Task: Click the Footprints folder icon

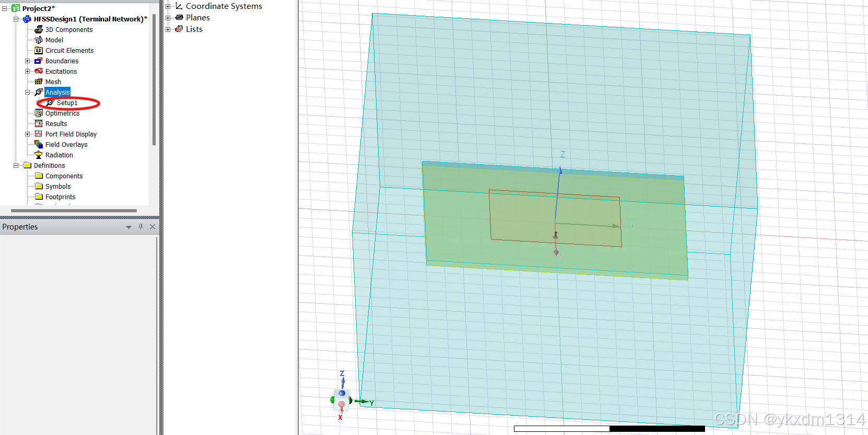Action: (39, 197)
